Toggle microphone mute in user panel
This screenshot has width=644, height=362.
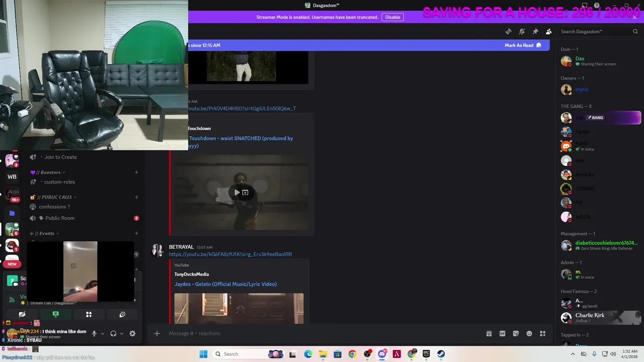point(94,333)
